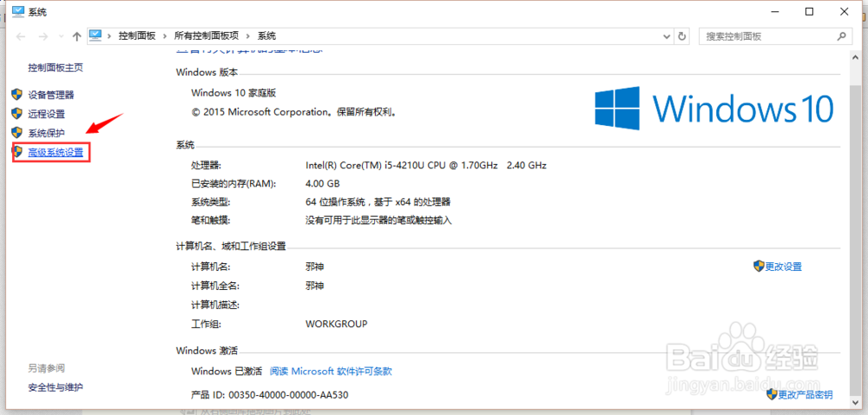Maximize the 系统 window

click(809, 11)
